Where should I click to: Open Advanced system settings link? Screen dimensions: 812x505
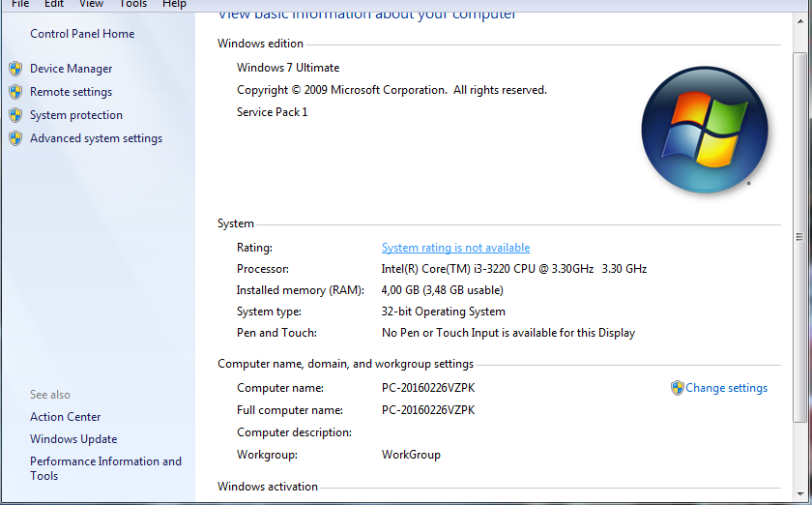pyautogui.click(x=96, y=138)
